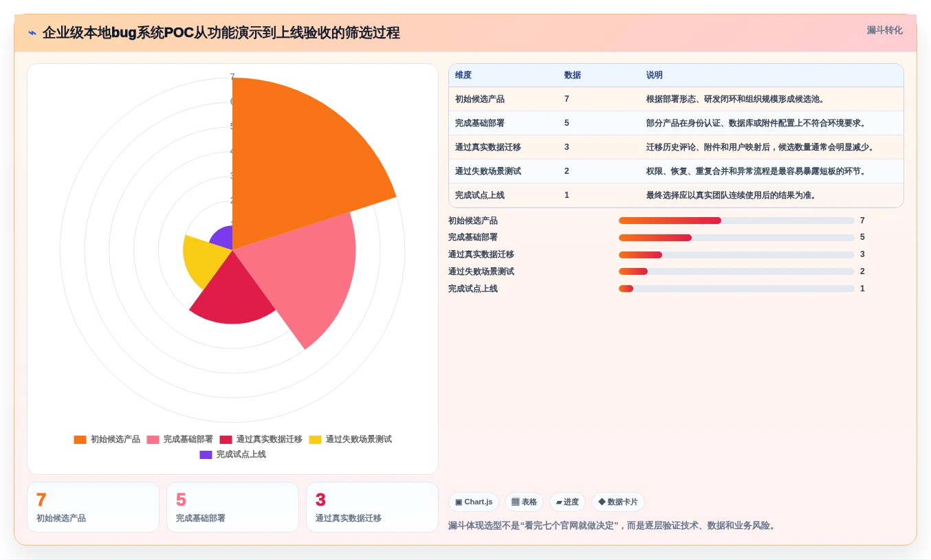This screenshot has height=560, width=931.
Task: Click the 漏斗转化 label in header
Action: (884, 30)
